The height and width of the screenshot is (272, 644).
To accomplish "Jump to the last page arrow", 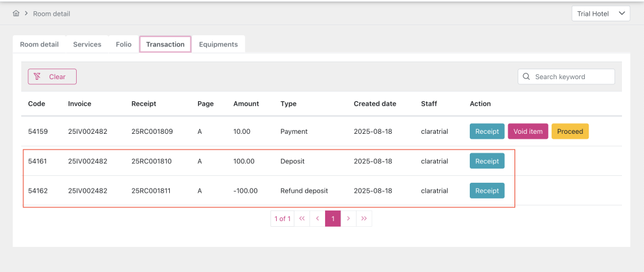I will [x=364, y=219].
